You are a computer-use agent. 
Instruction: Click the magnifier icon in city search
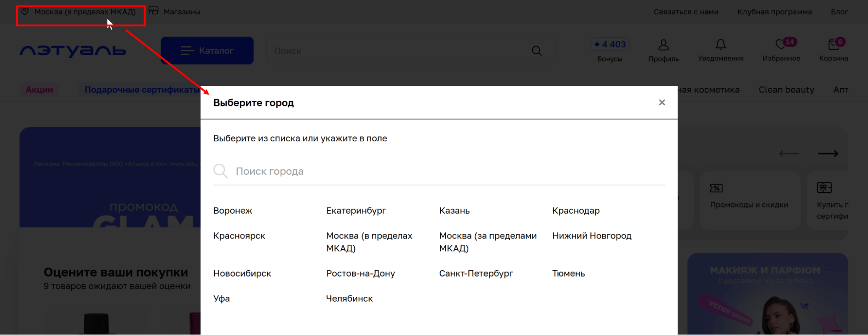click(221, 171)
